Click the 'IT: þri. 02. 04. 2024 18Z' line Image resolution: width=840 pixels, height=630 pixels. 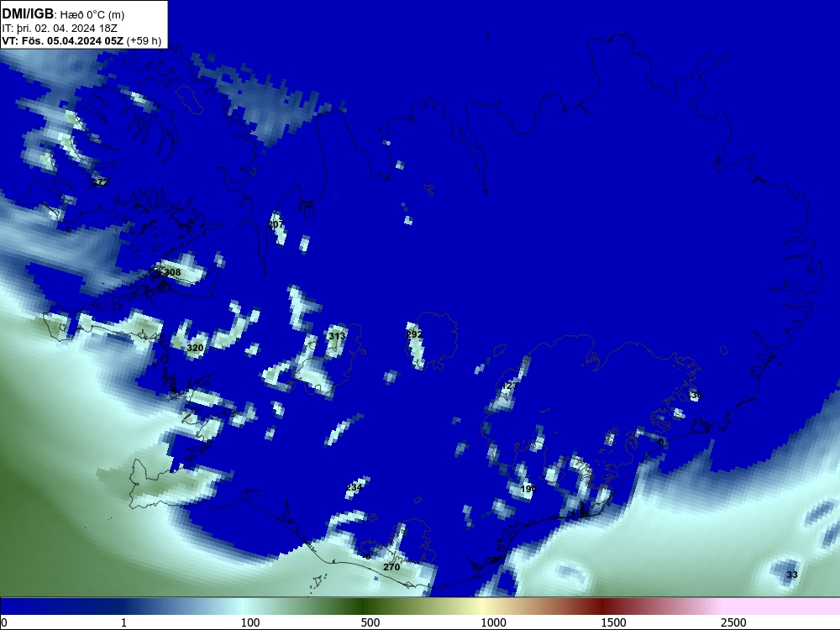(x=60, y=29)
